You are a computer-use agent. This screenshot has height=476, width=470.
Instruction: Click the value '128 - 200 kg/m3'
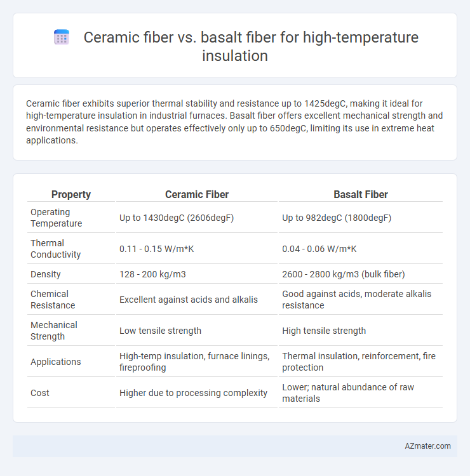pyautogui.click(x=152, y=274)
